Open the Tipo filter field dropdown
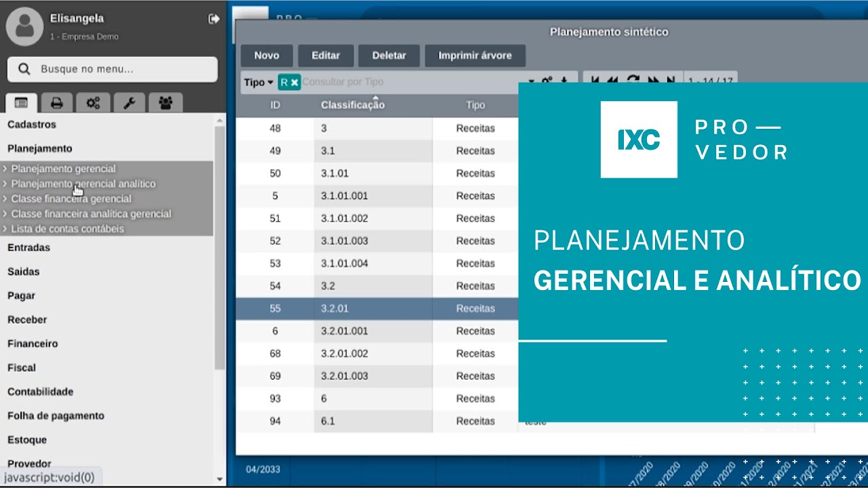The height and width of the screenshot is (488, 868). pyautogui.click(x=259, y=83)
